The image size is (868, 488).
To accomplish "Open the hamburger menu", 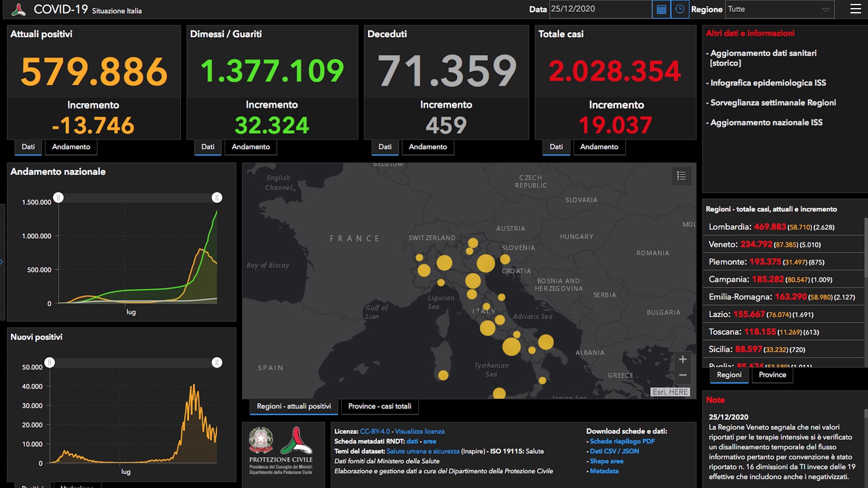I will (856, 9).
